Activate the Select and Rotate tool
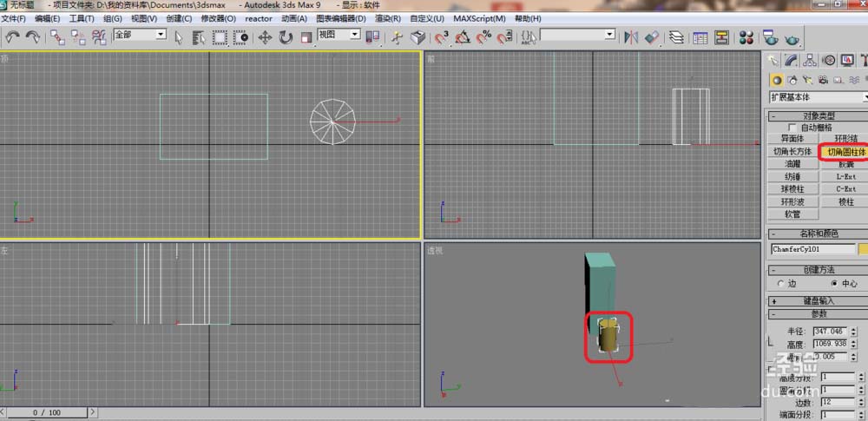The height and width of the screenshot is (421, 868). point(286,37)
